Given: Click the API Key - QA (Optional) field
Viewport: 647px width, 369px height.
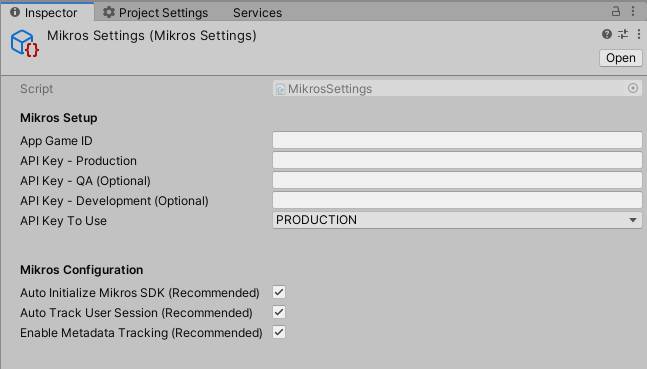Looking at the screenshot, I should [x=457, y=180].
